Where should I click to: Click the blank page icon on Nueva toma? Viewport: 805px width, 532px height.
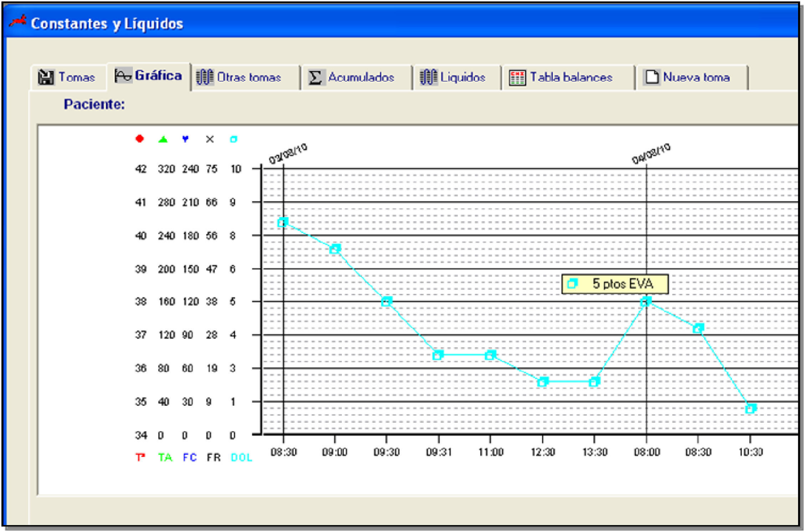point(652,77)
